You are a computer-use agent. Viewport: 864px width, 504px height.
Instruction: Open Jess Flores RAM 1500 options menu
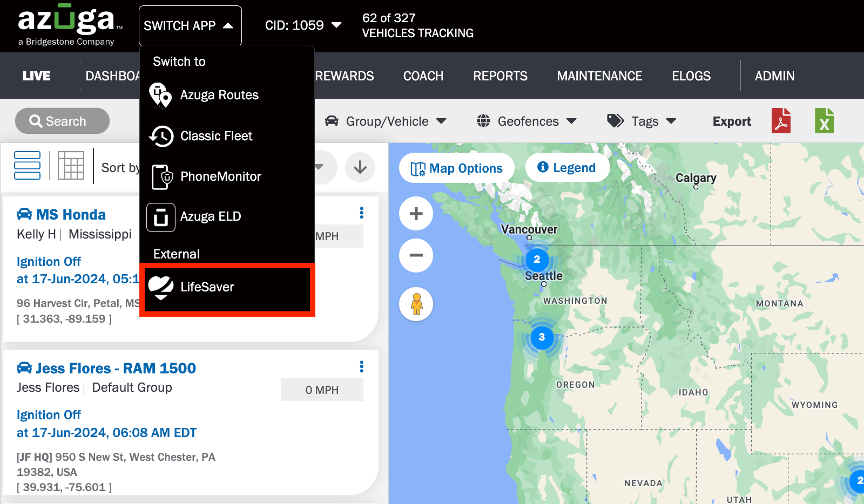tap(361, 367)
